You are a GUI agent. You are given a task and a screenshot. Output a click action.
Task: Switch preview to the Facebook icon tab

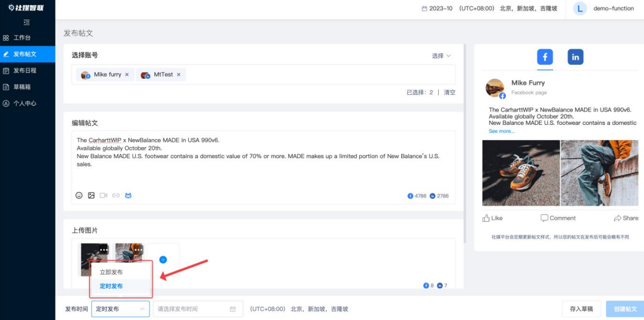click(x=545, y=57)
